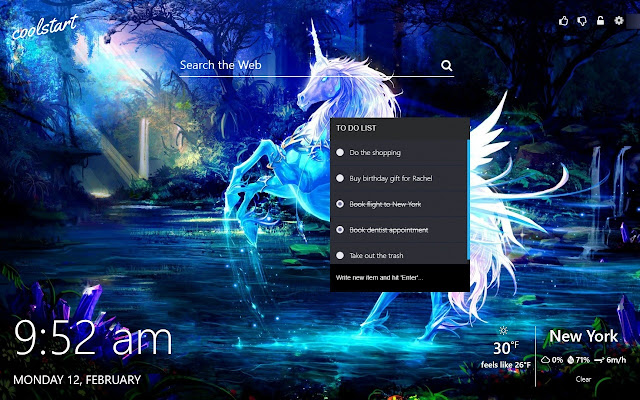The width and height of the screenshot is (640, 400).
Task: Click the 6m/h wind speed value
Action: click(616, 360)
